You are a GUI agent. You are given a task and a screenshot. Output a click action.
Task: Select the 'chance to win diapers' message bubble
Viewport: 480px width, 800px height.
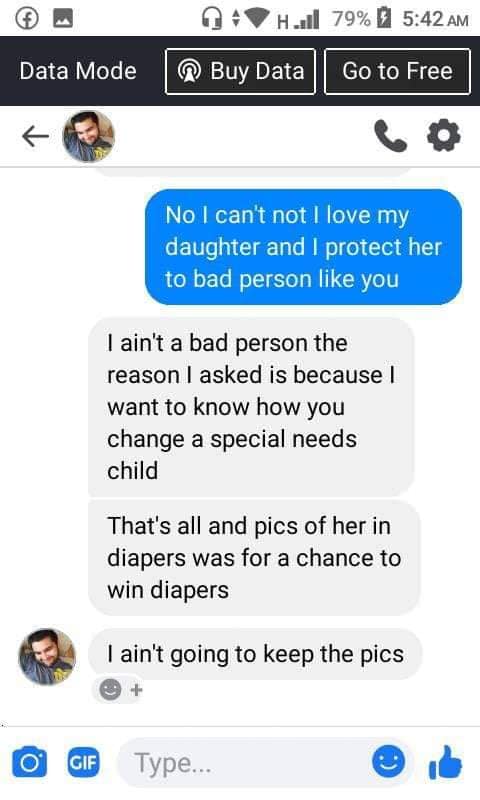(254, 558)
